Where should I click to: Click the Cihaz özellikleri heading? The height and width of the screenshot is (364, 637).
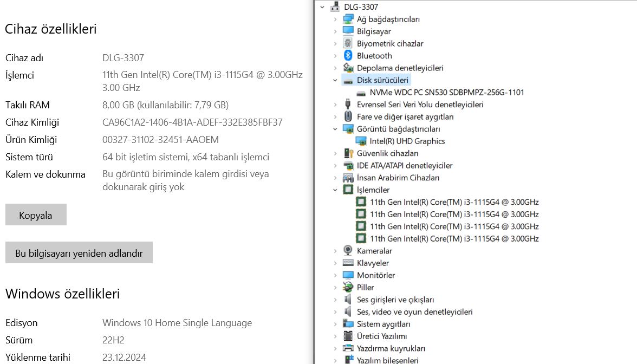coord(51,29)
